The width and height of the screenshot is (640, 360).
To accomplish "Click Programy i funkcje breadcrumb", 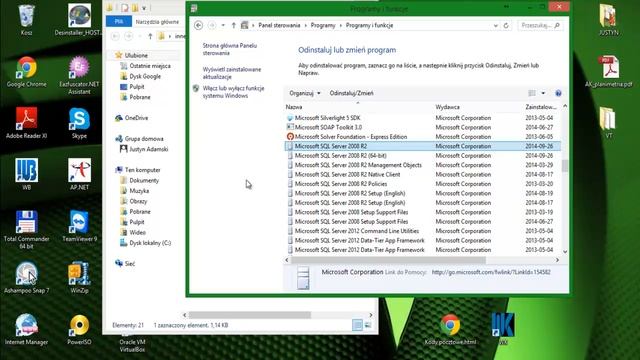I will tap(369, 25).
